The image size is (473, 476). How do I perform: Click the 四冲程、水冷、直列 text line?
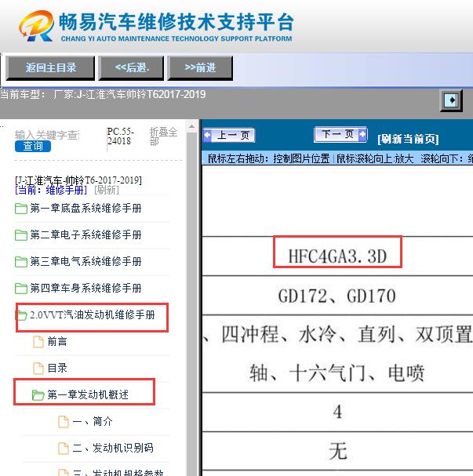point(337,334)
